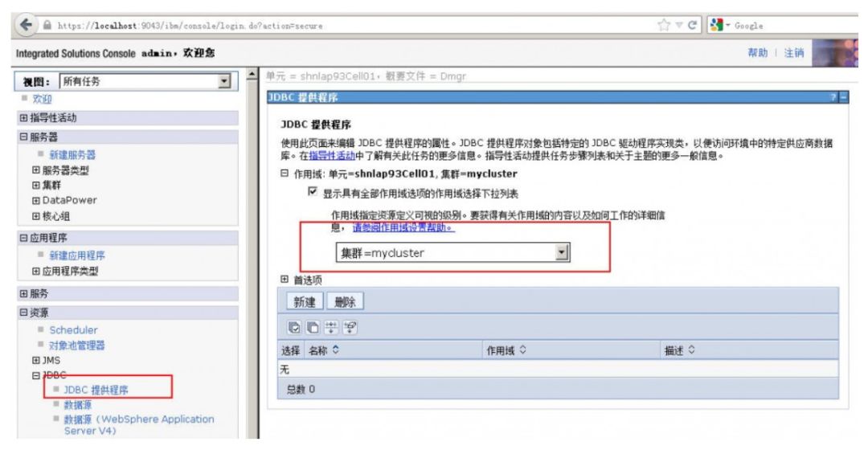The image size is (868, 458).
Task: Click the lock icon in the address bar
Action: point(47,26)
